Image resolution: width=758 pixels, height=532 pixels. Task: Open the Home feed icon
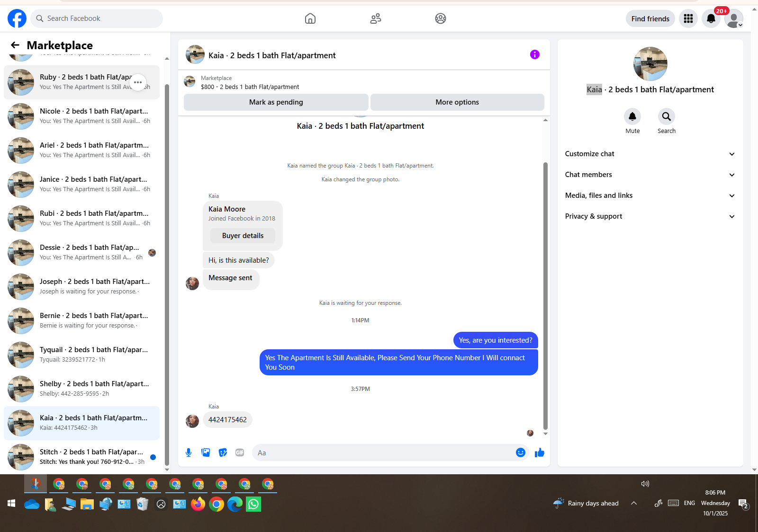(310, 18)
